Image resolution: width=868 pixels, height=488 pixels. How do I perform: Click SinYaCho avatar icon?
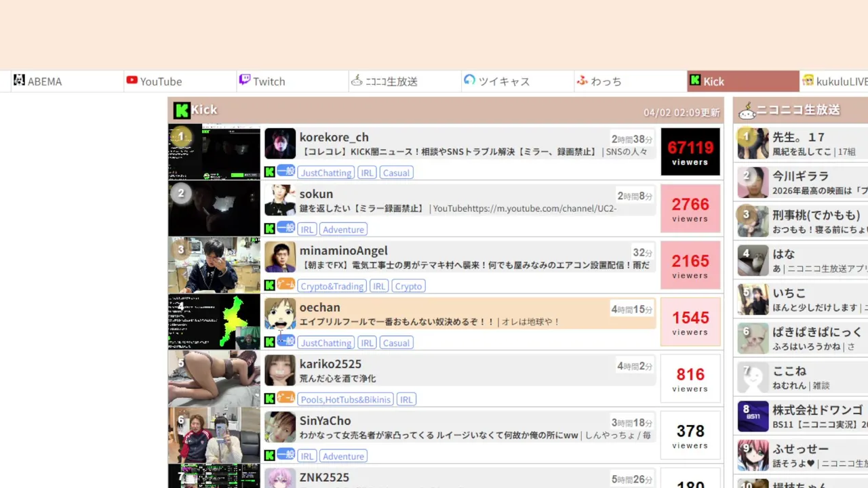pos(280,427)
